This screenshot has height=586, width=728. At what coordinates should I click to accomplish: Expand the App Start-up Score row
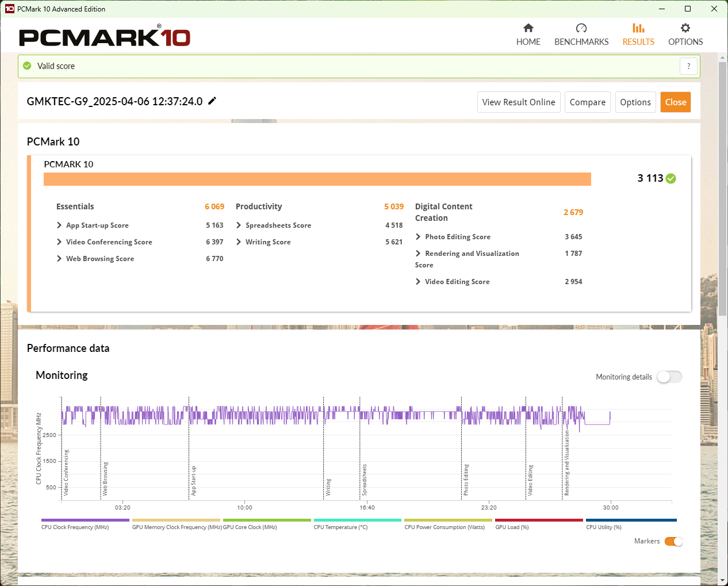(x=59, y=225)
